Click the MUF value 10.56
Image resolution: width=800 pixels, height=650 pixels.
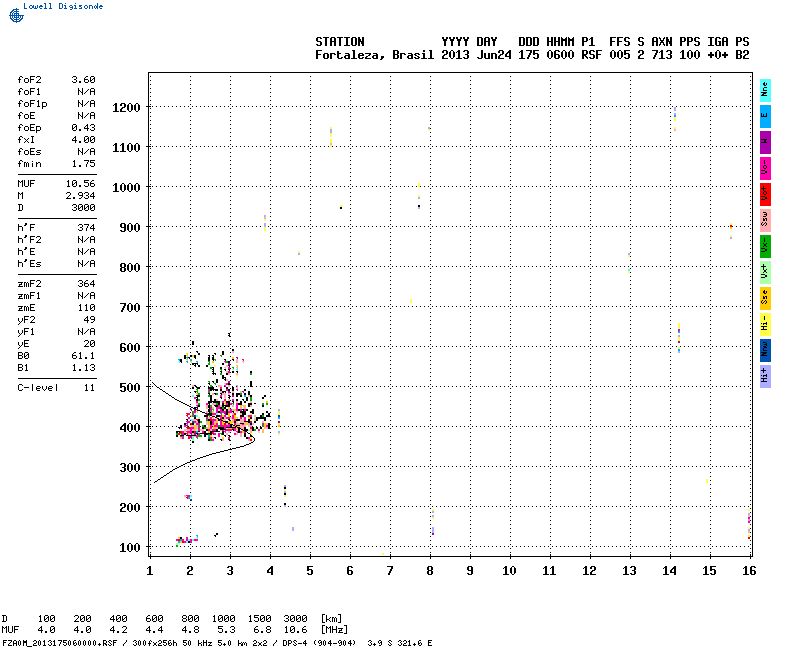click(x=81, y=184)
